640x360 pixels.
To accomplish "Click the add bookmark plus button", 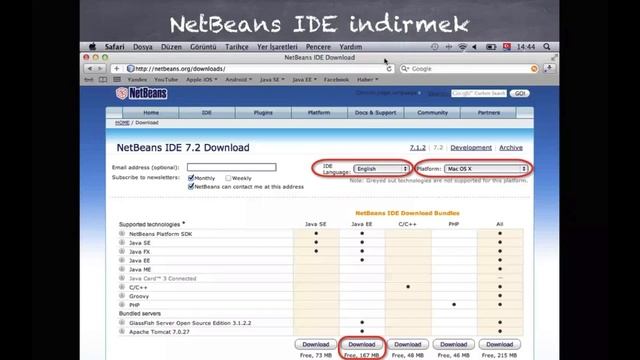I will [116, 69].
